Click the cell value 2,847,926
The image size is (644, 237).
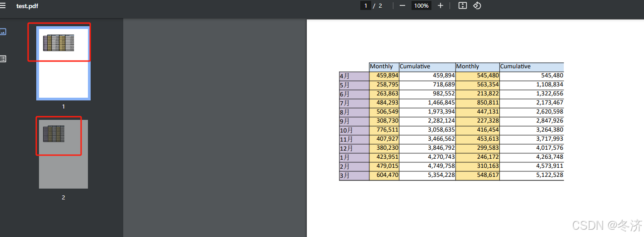pyautogui.click(x=549, y=121)
